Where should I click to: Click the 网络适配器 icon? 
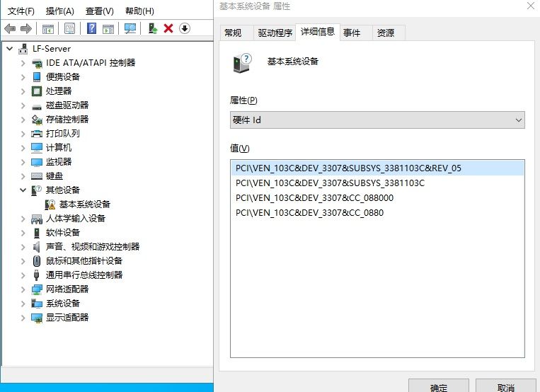coord(37,289)
